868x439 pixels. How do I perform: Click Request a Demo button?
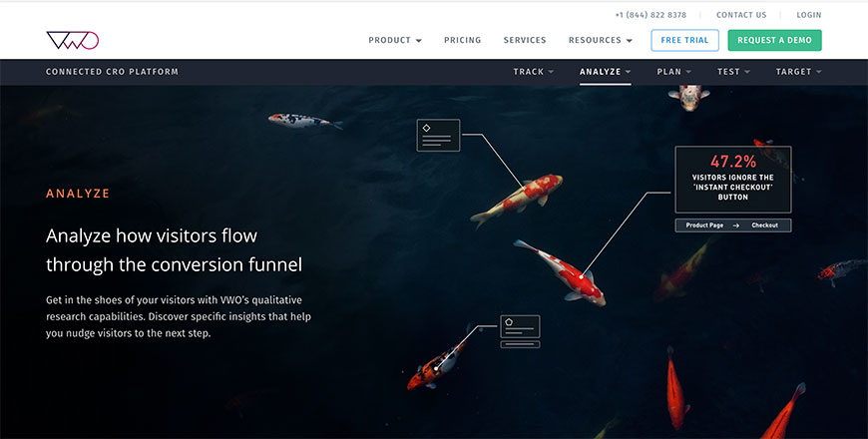(774, 41)
